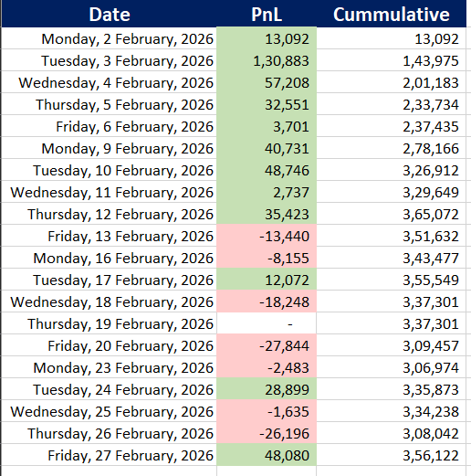Screen dimensions: 471x476
Task: Click the blank dash PnL cell for 19 February
Action: [x=267, y=323]
